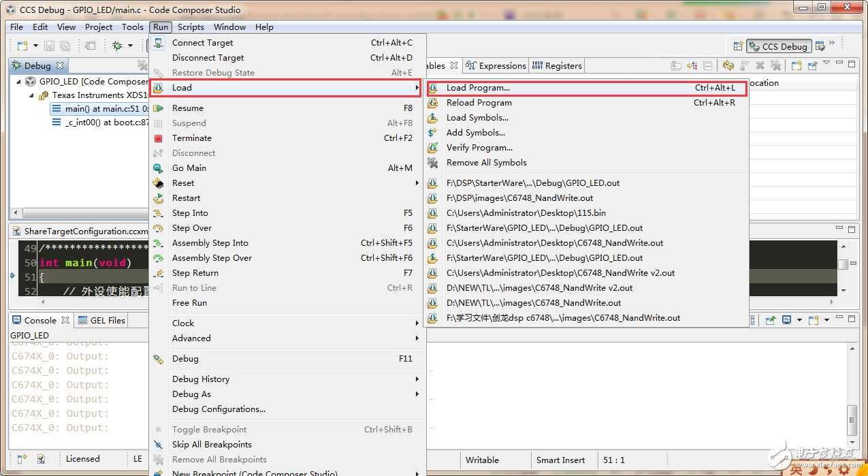Click the Remove All Symbols icon
The image size is (868, 476).
(432, 163)
